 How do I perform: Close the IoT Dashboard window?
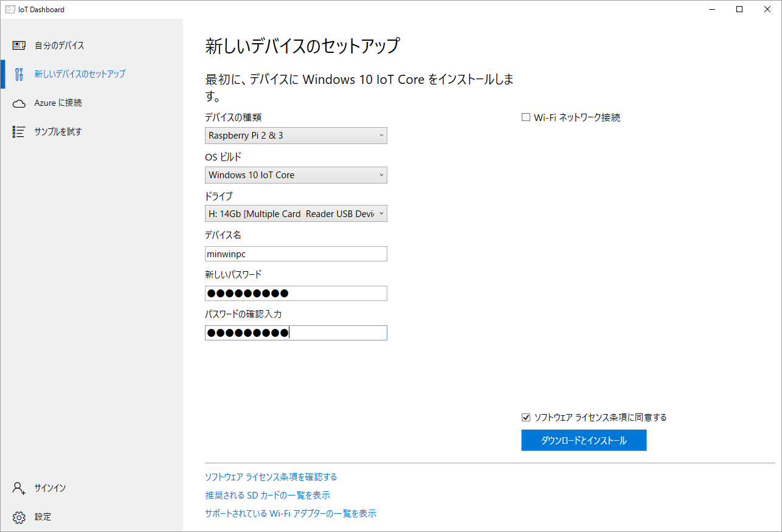click(767, 9)
